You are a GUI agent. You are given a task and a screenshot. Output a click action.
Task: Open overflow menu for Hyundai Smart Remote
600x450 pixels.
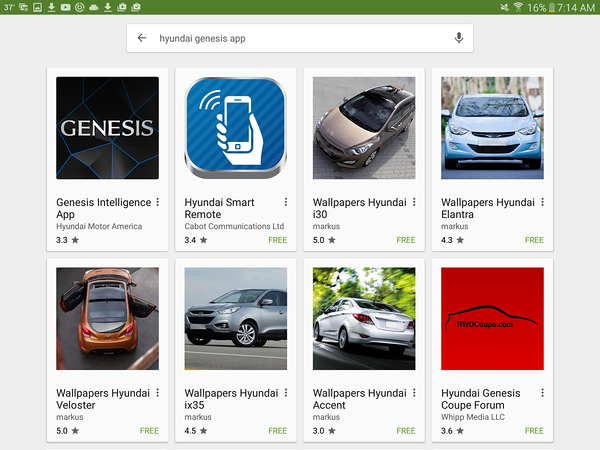(286, 202)
